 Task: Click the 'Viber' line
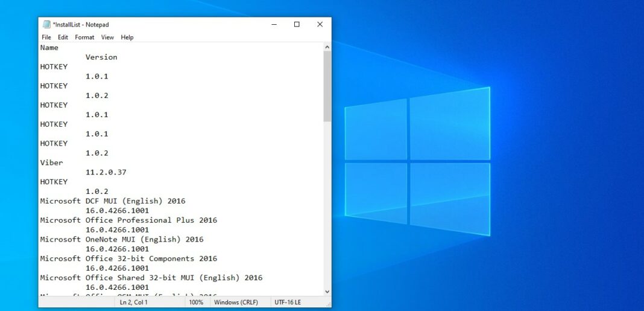pos(52,162)
